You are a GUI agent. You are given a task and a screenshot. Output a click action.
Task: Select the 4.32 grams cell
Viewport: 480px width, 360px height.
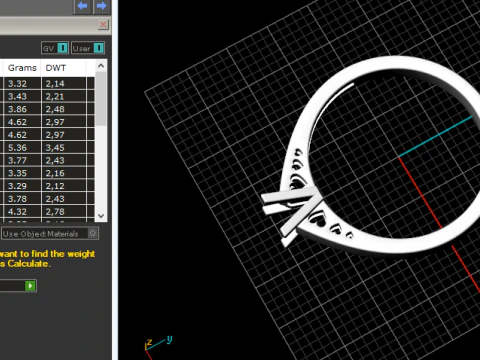tap(22, 211)
